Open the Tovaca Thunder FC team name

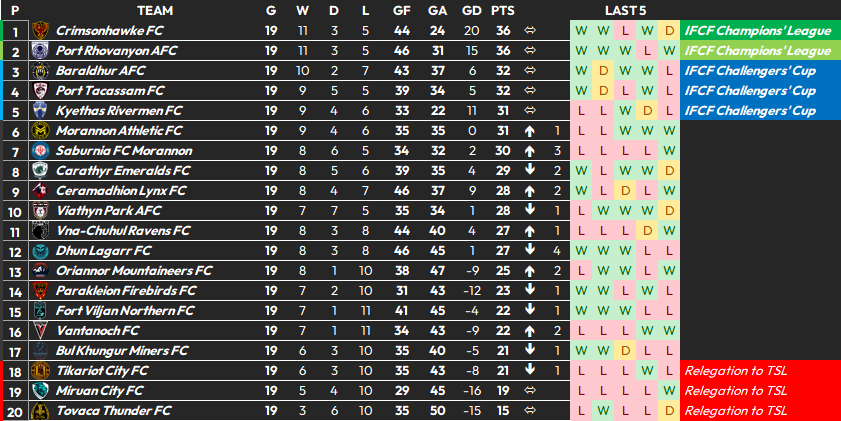tap(114, 411)
